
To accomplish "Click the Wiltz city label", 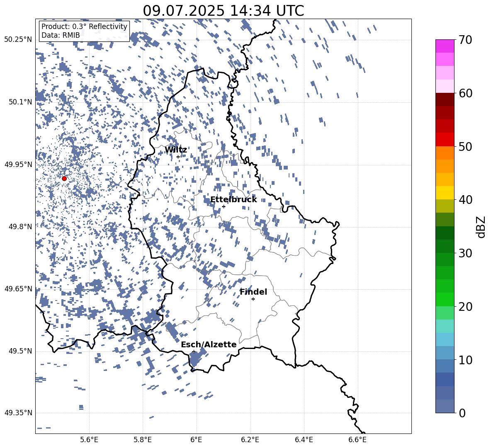I will (x=176, y=150).
